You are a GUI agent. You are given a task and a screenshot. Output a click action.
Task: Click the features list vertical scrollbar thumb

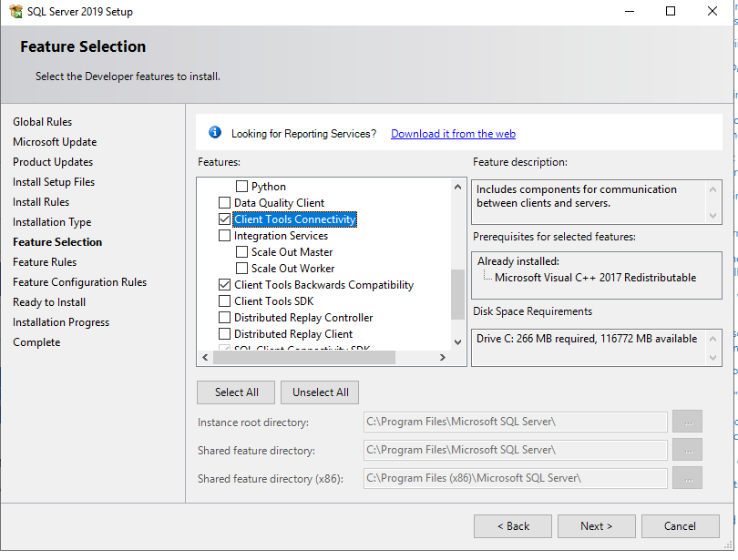tap(457, 294)
